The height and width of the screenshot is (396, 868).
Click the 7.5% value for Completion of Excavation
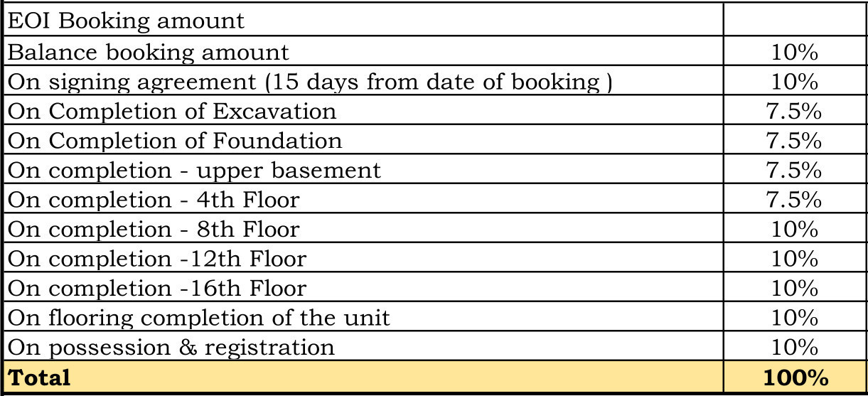pos(795,112)
